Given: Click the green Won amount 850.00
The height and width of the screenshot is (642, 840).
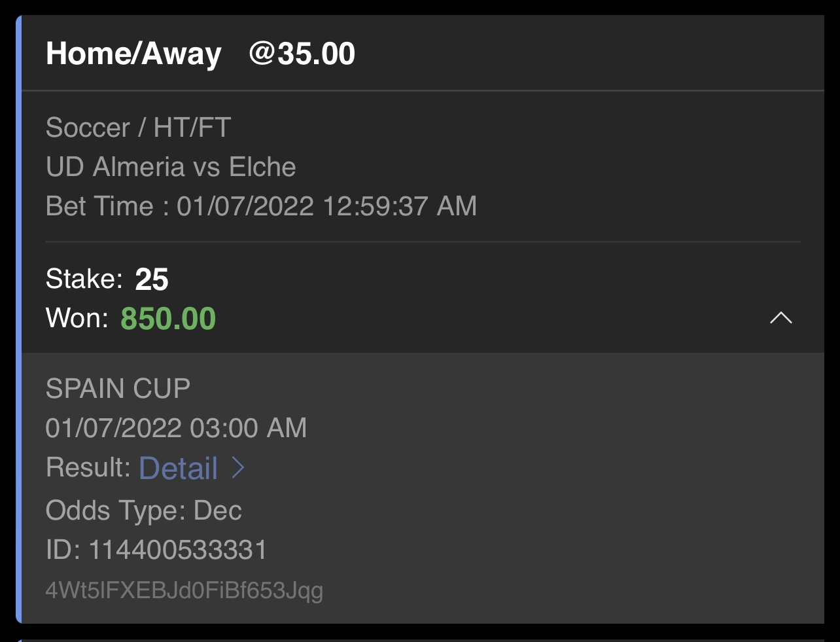Looking at the screenshot, I should [x=168, y=319].
